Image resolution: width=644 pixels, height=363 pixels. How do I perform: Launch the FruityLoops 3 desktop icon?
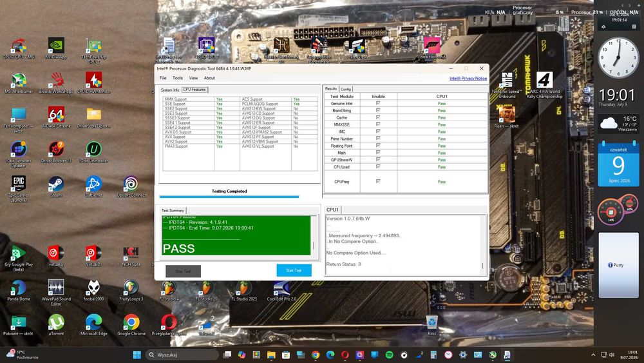131,290
